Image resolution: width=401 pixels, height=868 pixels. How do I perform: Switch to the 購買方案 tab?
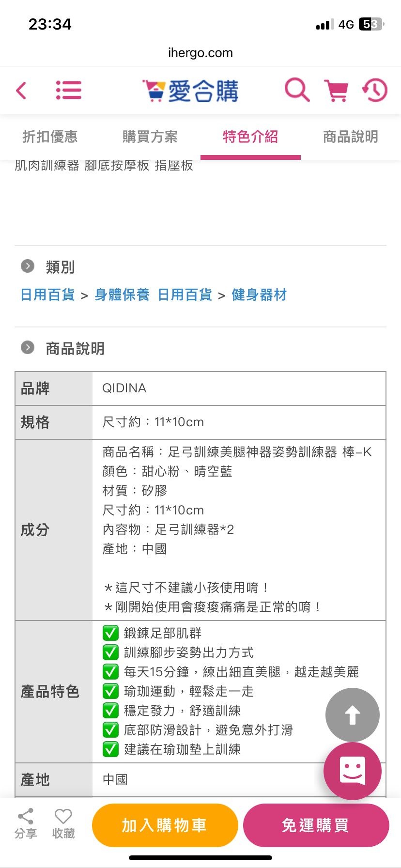click(x=150, y=137)
